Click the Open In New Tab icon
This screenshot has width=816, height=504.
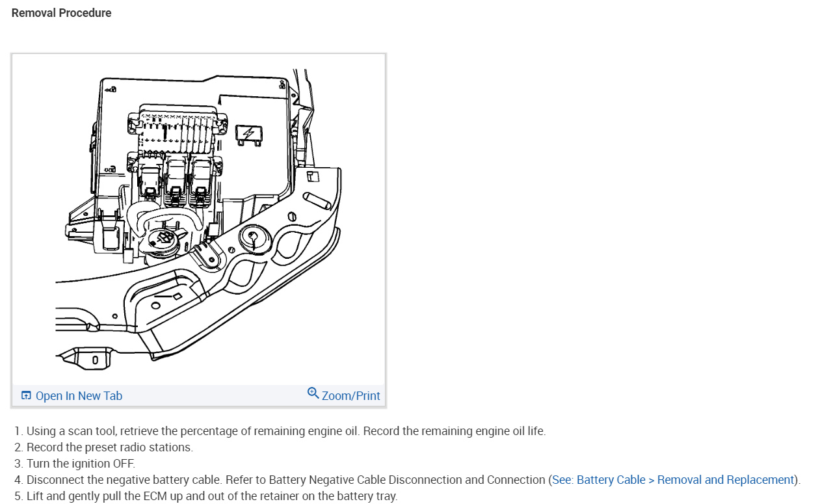pos(26,395)
